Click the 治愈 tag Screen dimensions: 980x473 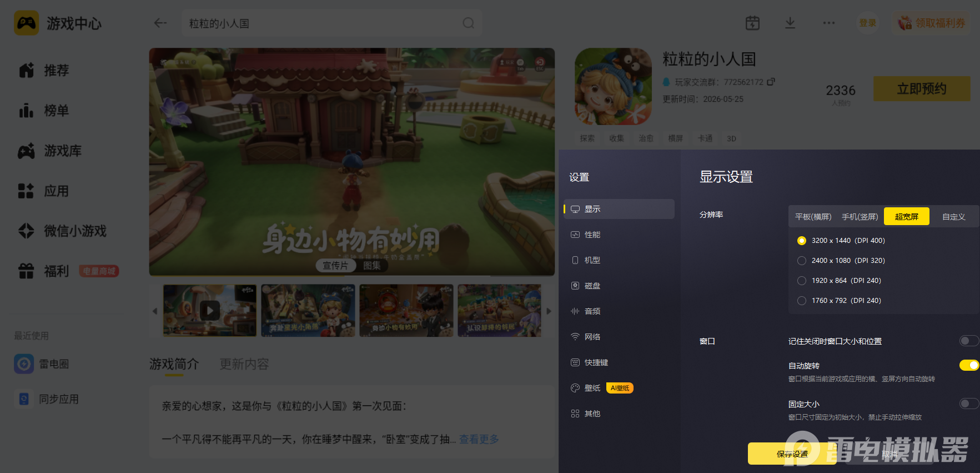point(646,138)
